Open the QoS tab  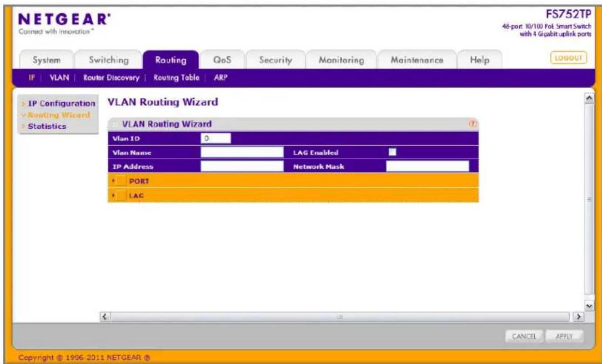tap(222, 60)
